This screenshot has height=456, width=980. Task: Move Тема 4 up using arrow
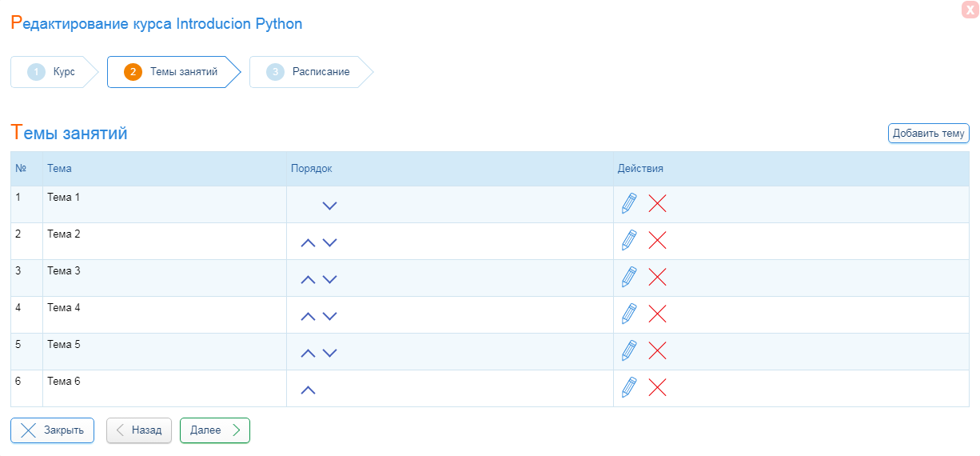[308, 316]
